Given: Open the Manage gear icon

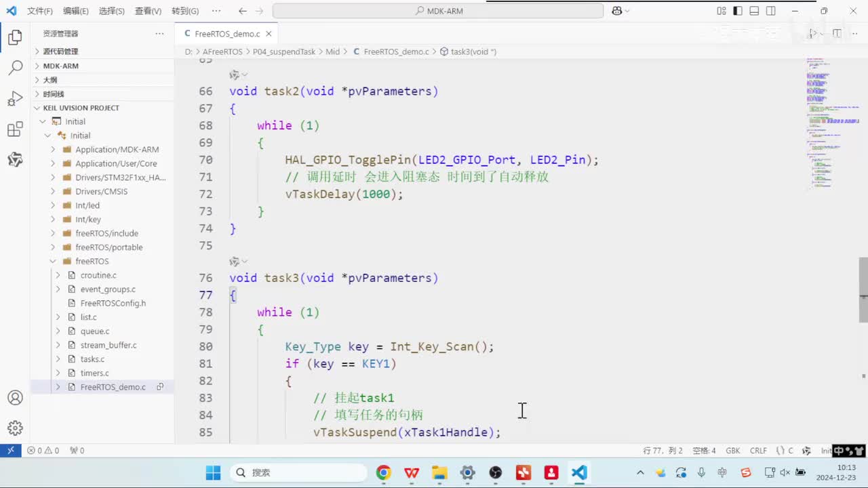Looking at the screenshot, I should tap(15, 428).
